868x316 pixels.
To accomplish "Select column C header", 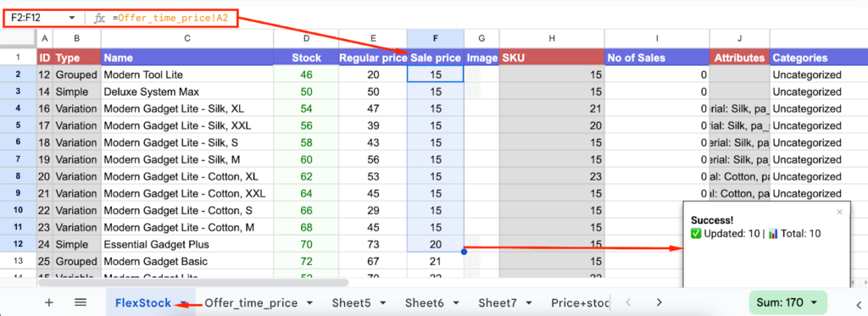I will point(187,38).
